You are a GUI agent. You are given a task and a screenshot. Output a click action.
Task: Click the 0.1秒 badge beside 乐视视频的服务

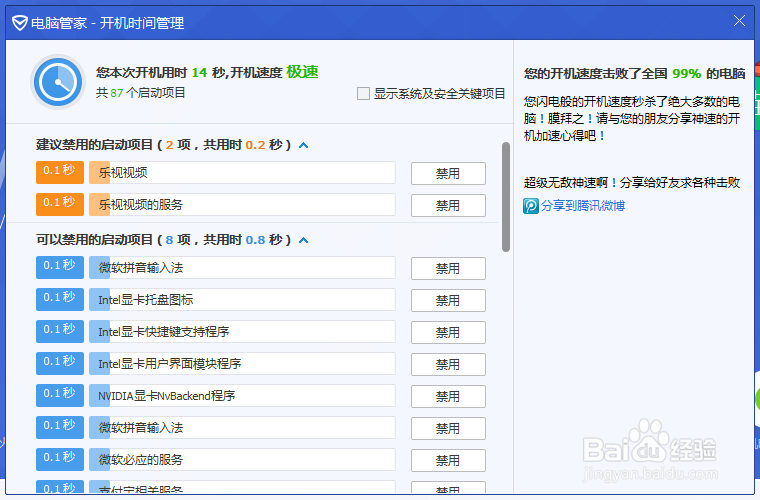pos(60,204)
